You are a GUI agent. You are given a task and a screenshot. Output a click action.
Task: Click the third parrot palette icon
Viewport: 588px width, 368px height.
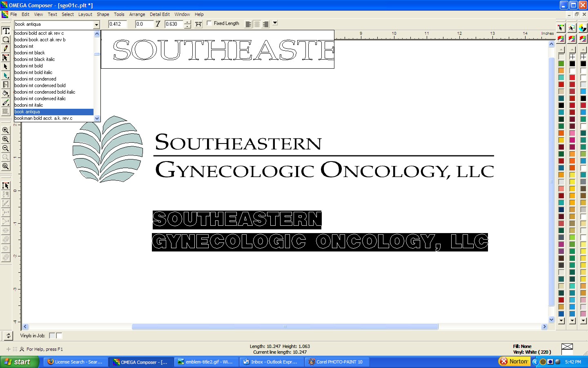(583, 39)
